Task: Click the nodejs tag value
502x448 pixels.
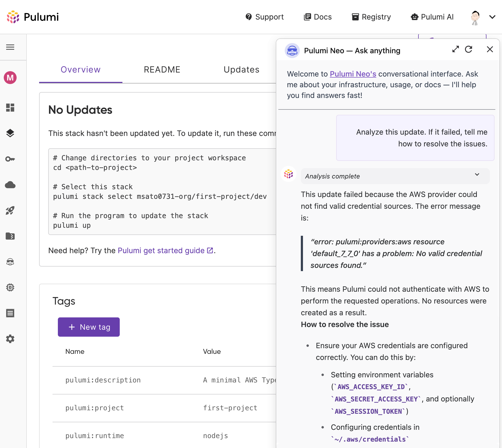Action: click(216, 436)
